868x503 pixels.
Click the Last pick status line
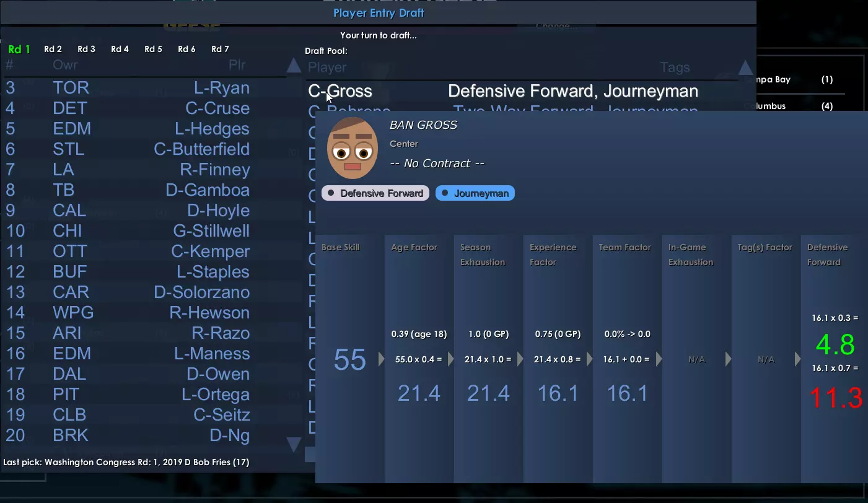[126, 462]
